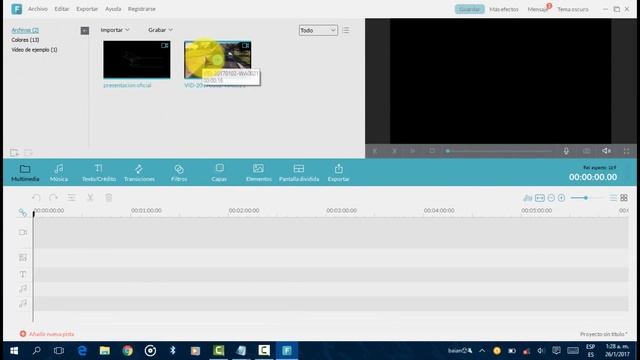The image size is (640, 360).
Task: Open Más efectos link
Action: pyautogui.click(x=504, y=9)
